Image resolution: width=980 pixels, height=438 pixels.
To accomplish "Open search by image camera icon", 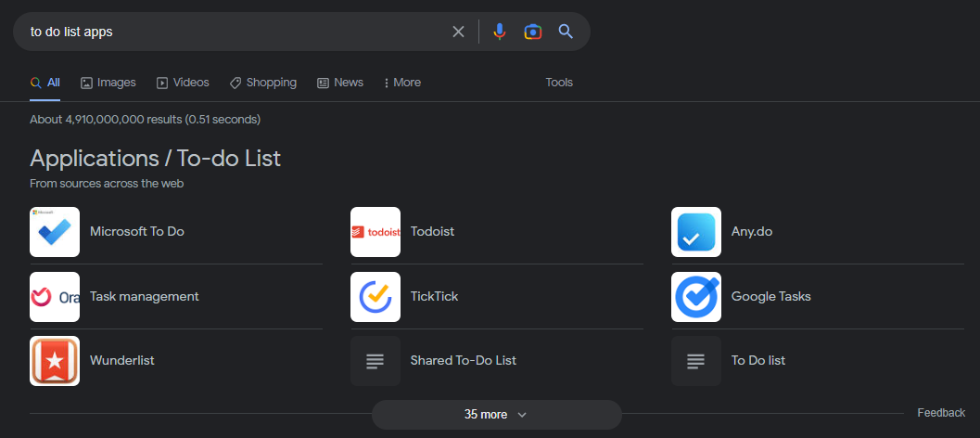I will 532,32.
